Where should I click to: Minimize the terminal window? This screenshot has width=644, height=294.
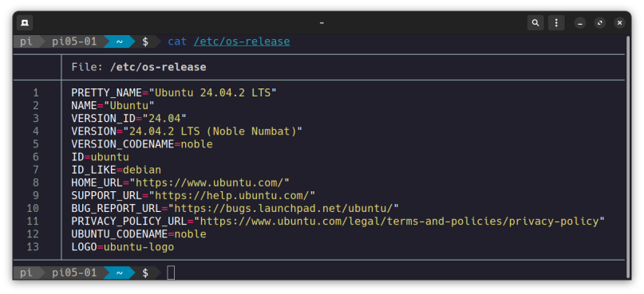[580, 23]
